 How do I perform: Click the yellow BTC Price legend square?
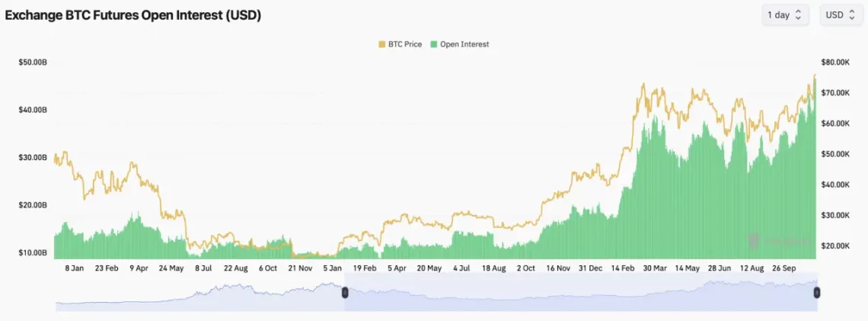382,44
